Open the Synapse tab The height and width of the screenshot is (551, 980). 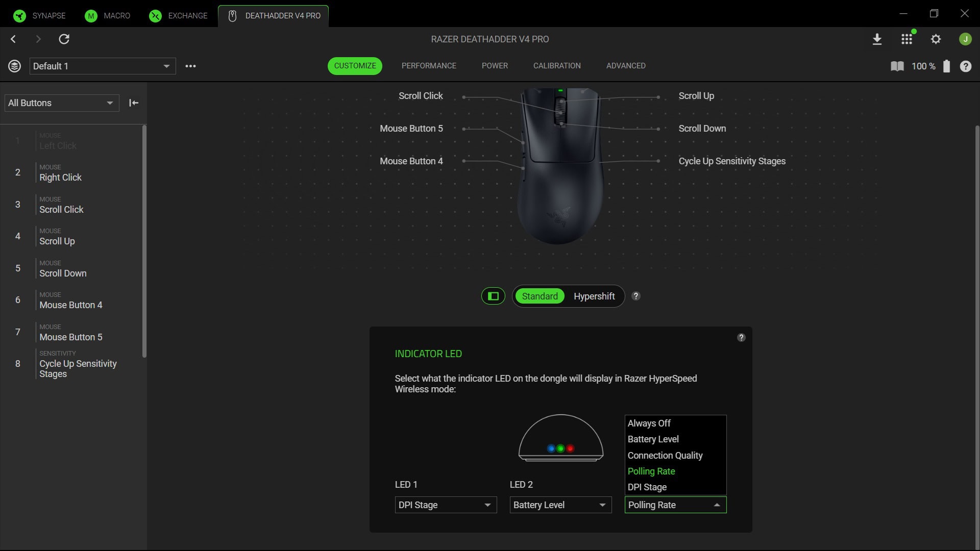click(40, 16)
